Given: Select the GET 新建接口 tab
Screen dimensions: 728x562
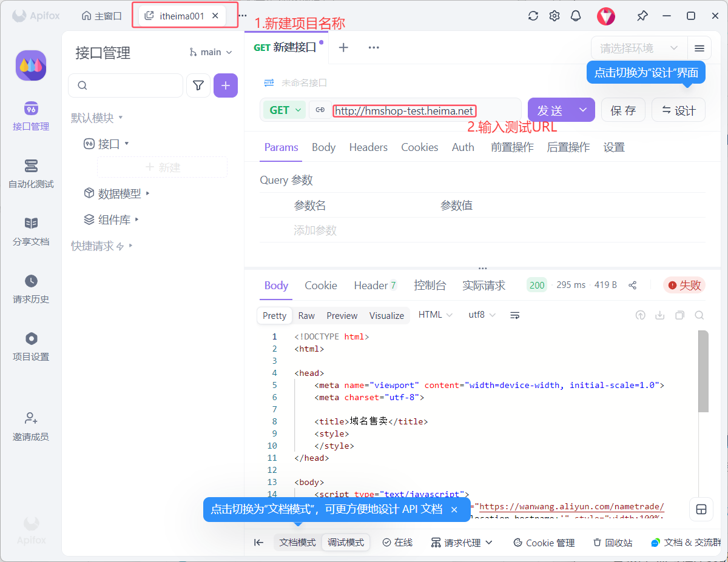Looking at the screenshot, I should pos(286,47).
